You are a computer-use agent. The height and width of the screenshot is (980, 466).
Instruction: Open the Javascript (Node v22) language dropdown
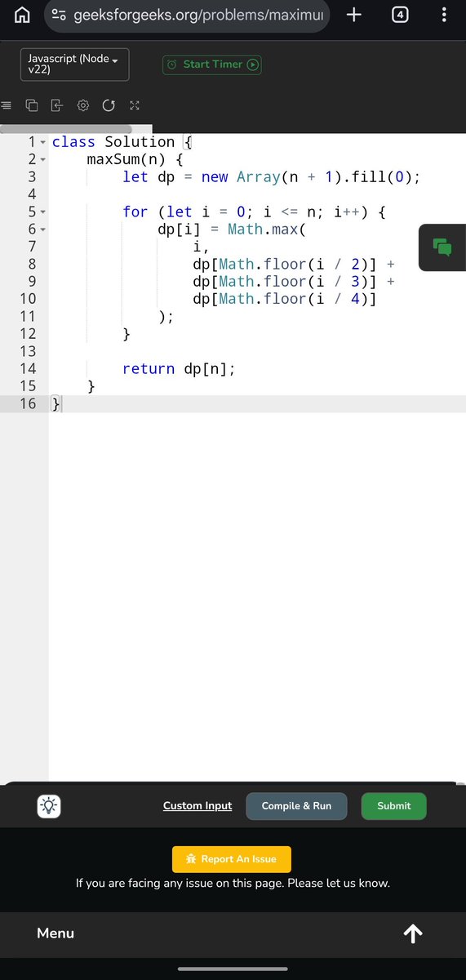coord(74,65)
